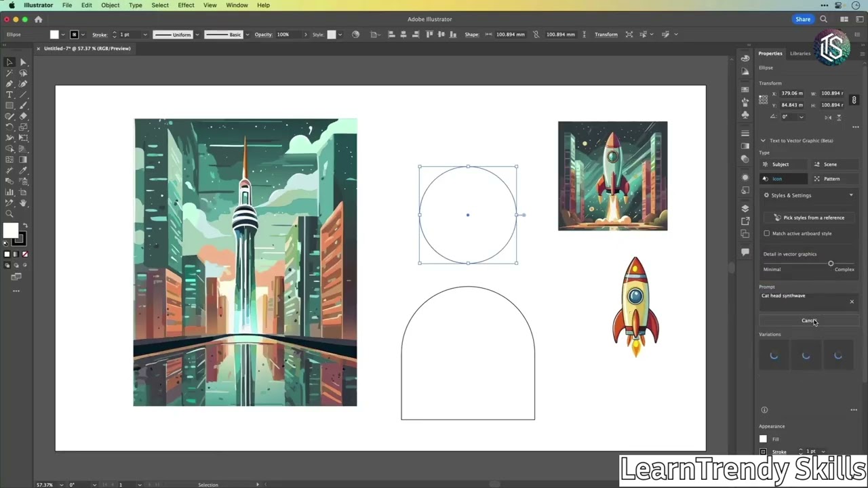Open the File menu

67,5
